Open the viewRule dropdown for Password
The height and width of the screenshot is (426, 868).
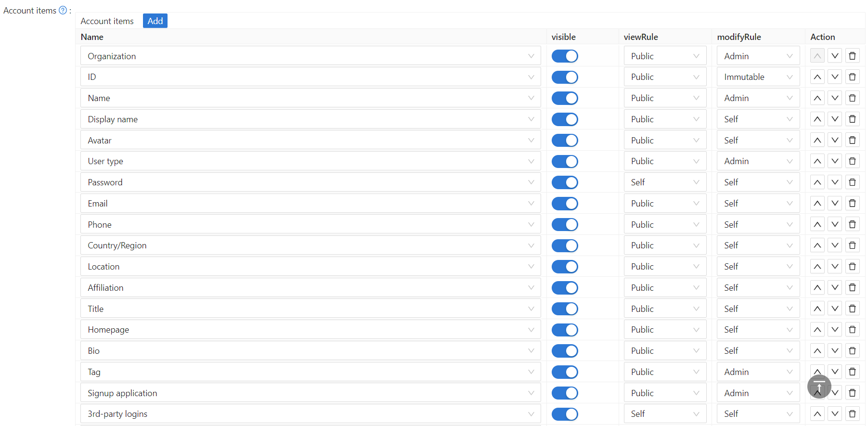coord(664,182)
